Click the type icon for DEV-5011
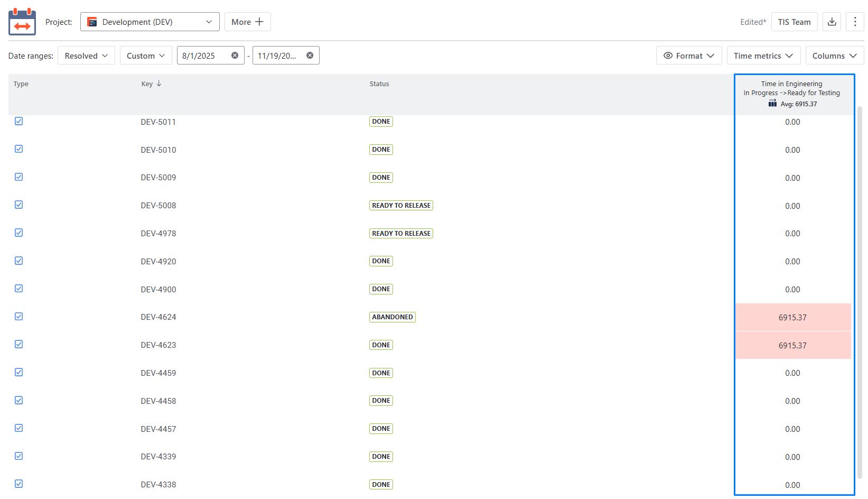Image resolution: width=868 pixels, height=499 pixels. (x=19, y=121)
